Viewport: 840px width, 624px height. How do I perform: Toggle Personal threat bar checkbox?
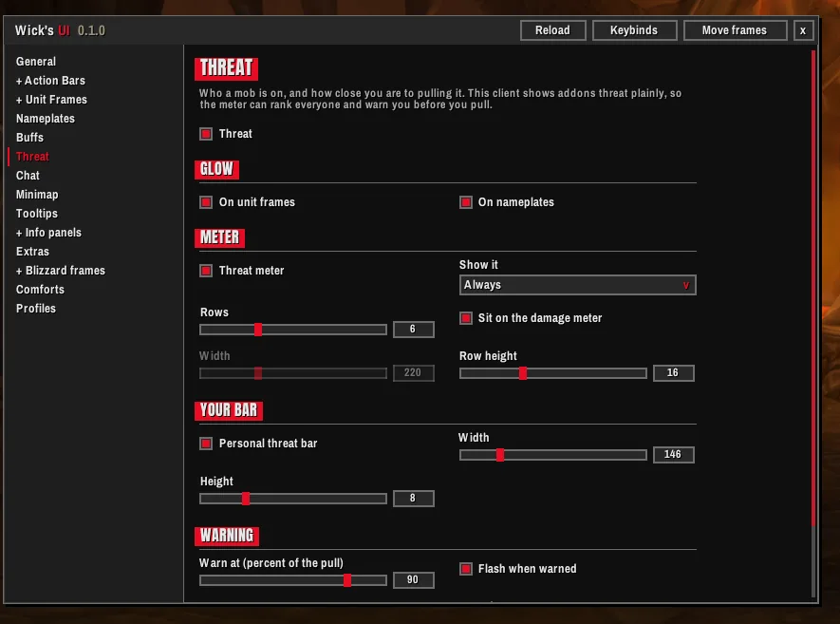point(206,444)
